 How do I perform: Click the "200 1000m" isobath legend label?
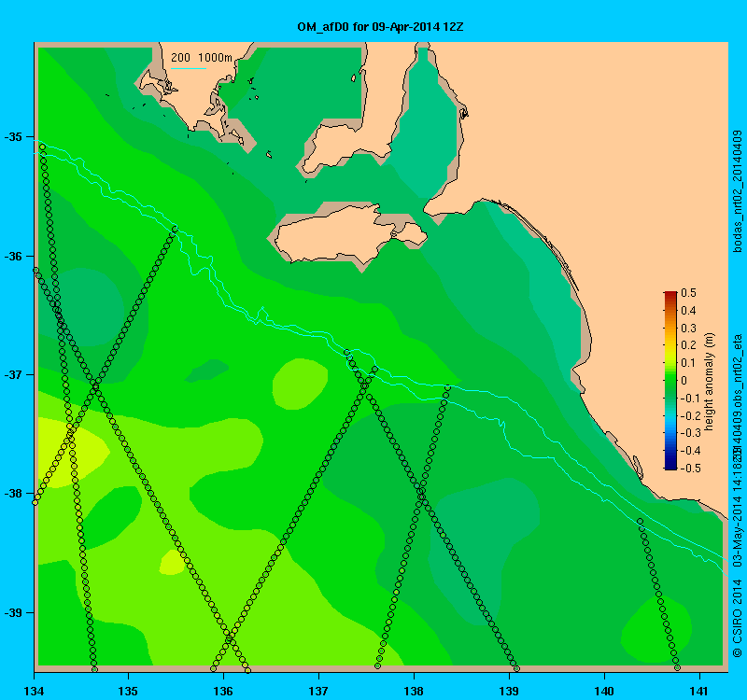point(202,58)
